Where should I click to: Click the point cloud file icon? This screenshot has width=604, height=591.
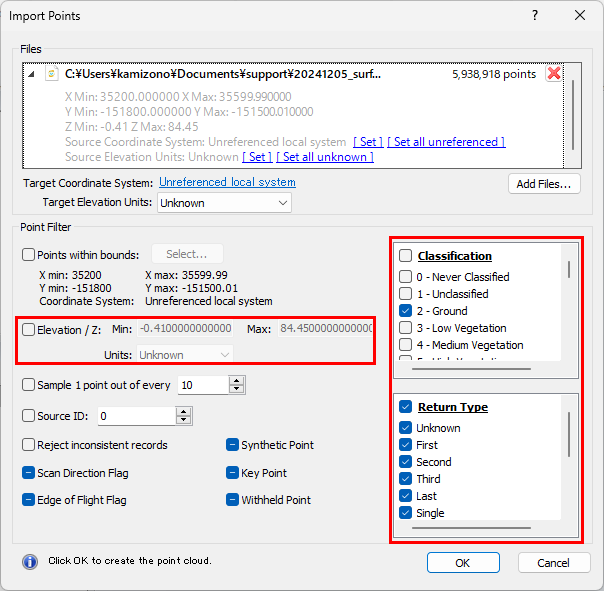51,74
